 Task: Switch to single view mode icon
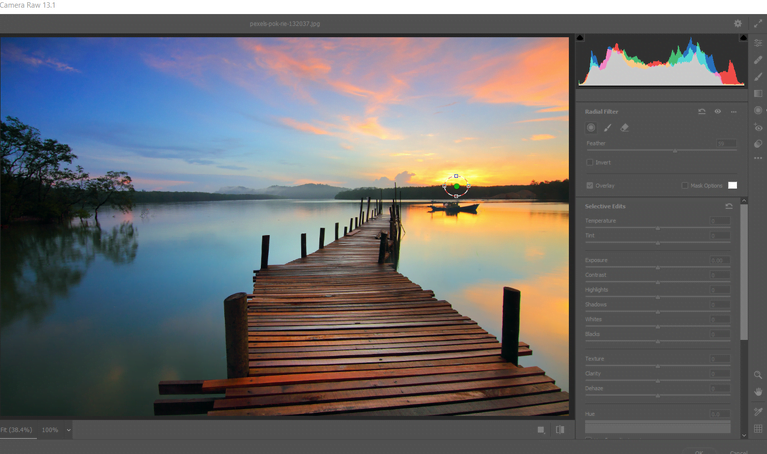point(541,430)
